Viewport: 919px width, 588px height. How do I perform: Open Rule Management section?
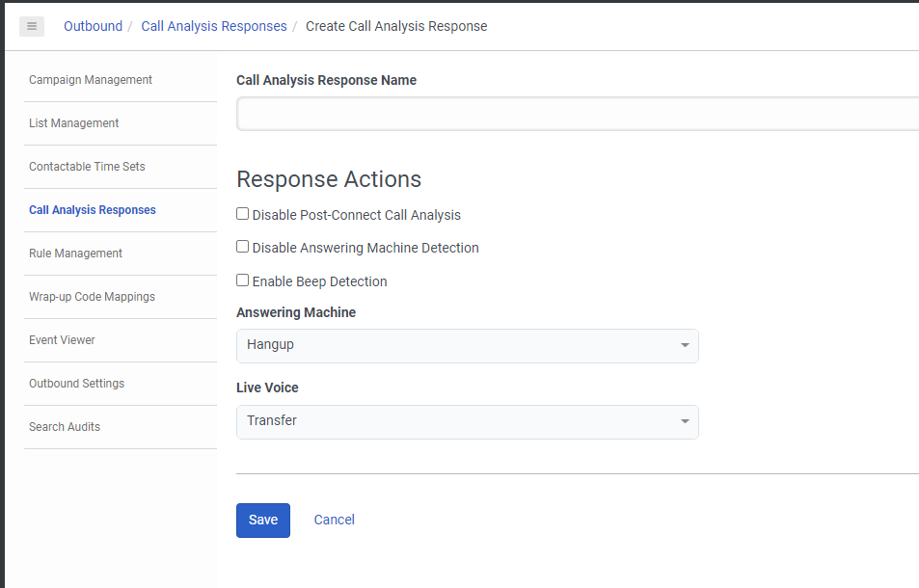click(x=75, y=254)
